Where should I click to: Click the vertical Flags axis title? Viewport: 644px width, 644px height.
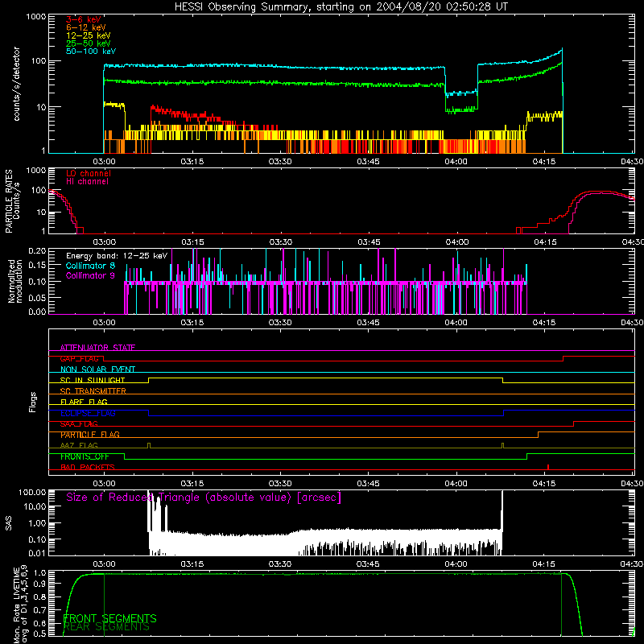(x=33, y=402)
